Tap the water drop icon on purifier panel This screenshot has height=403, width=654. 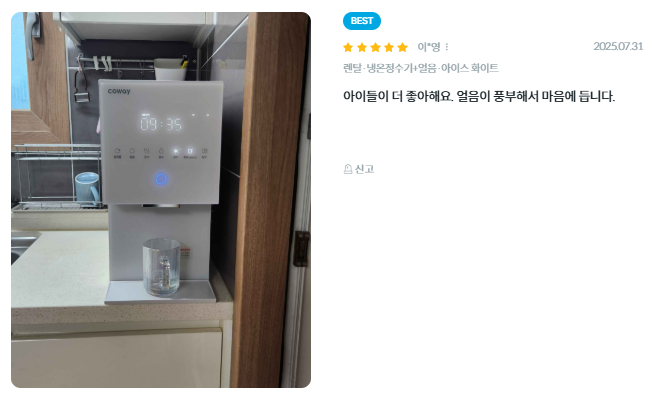coord(161,151)
